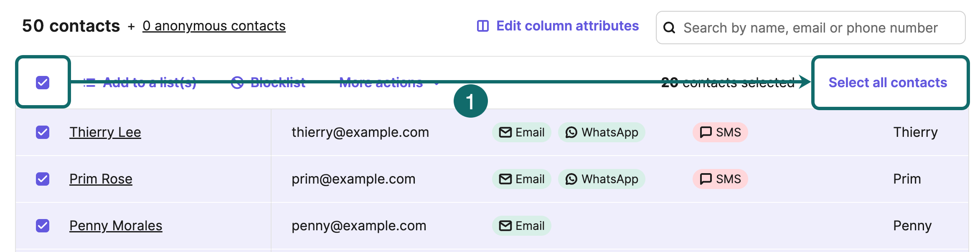Click Prim Rose's SMS badge
980x252 pixels.
(720, 179)
